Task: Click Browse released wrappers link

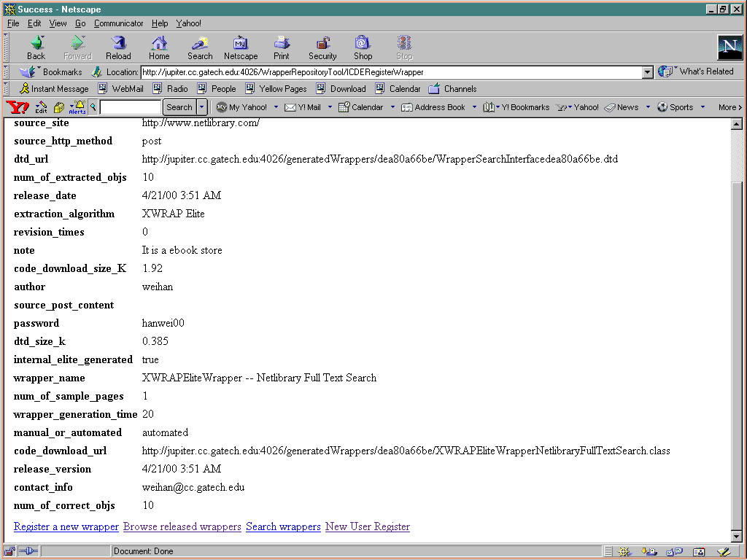Action: [x=182, y=526]
